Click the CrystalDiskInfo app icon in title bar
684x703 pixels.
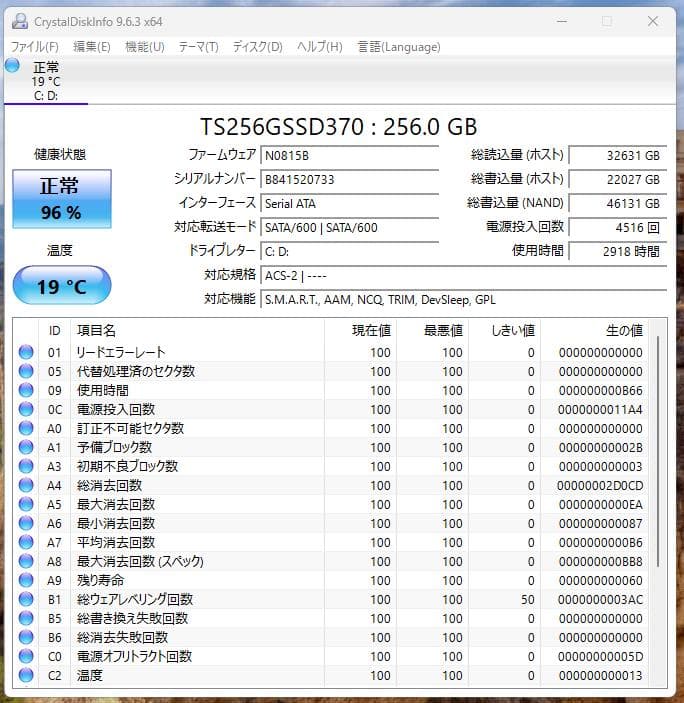coord(20,21)
